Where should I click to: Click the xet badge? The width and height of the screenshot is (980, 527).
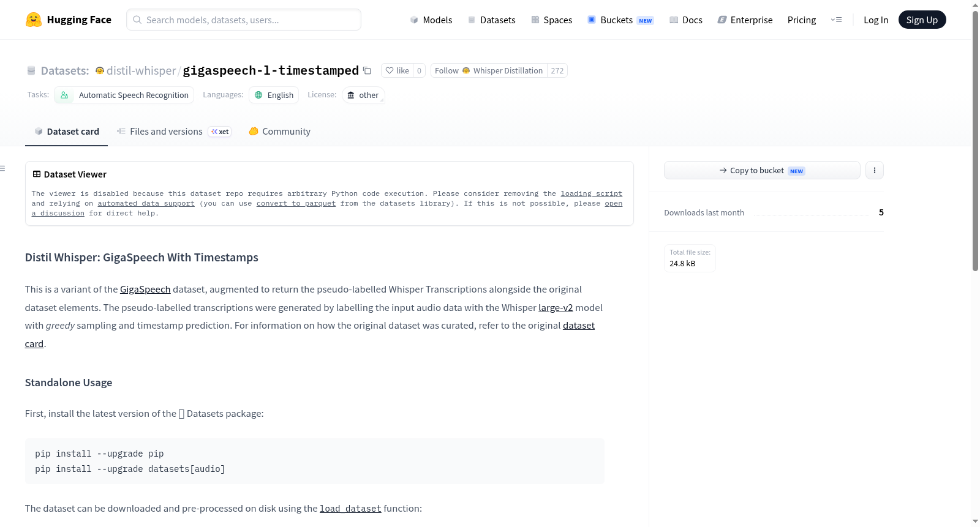point(220,132)
